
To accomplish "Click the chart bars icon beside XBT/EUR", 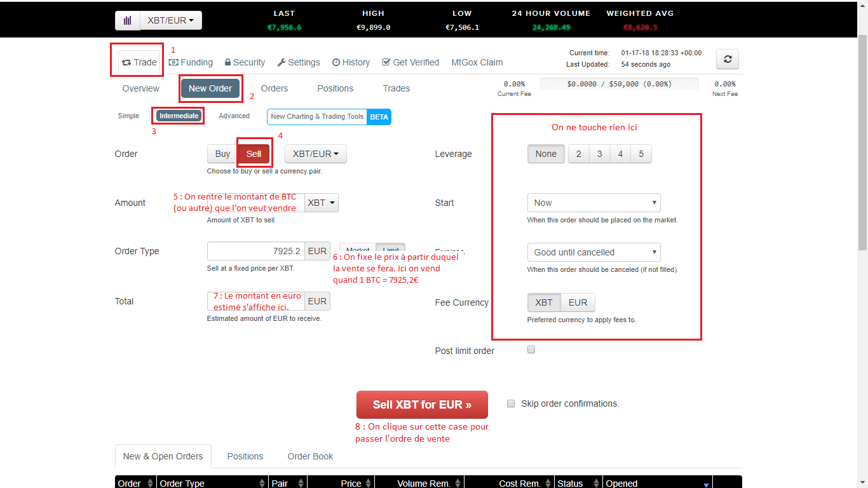I will [128, 20].
